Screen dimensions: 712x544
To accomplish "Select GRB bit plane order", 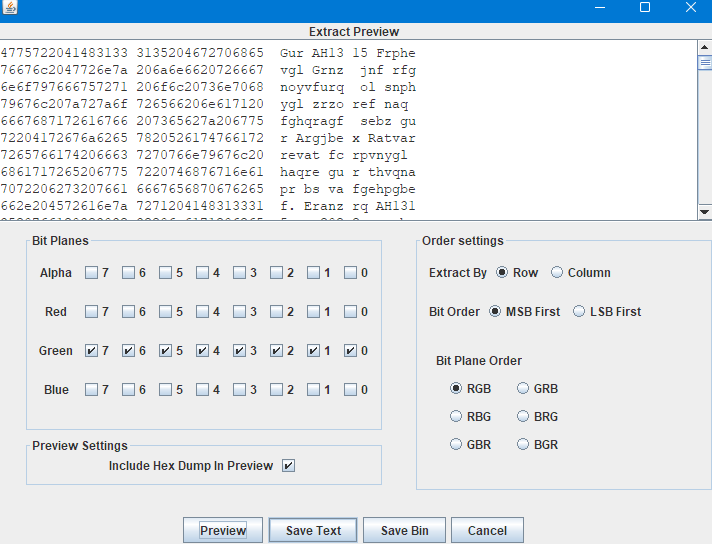I will tap(523, 389).
